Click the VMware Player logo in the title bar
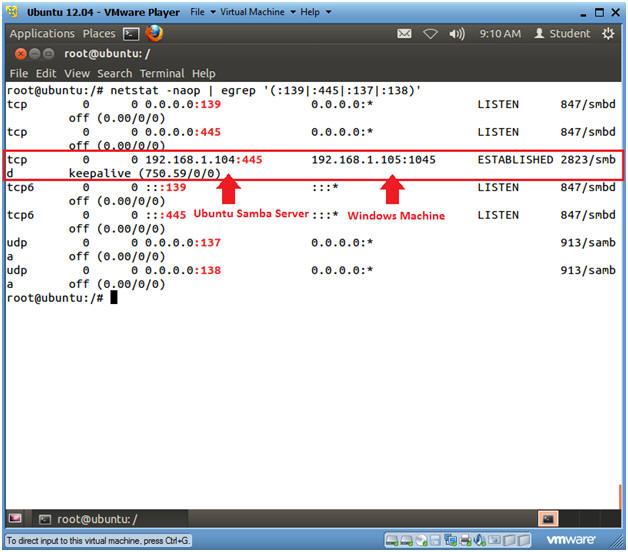The image size is (628, 552). tap(12, 12)
